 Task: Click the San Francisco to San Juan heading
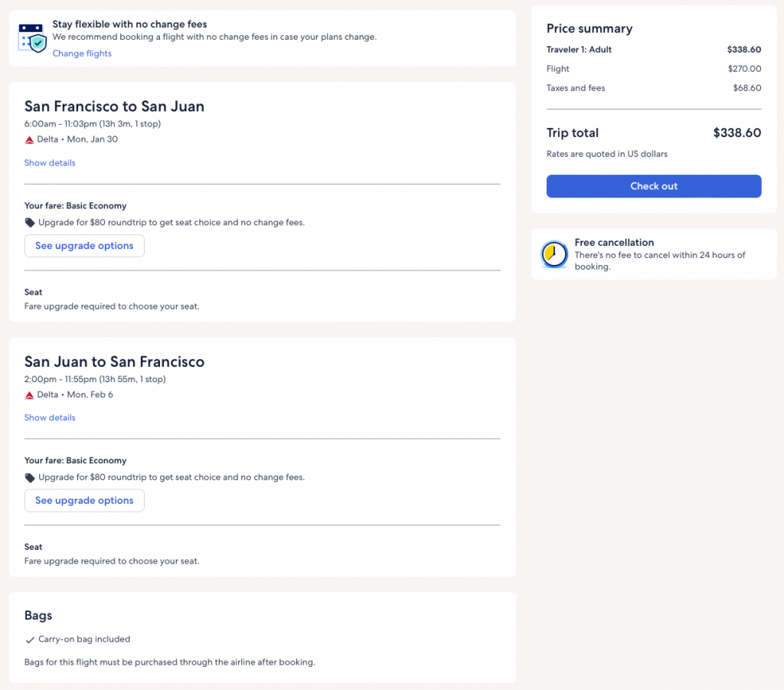(114, 106)
